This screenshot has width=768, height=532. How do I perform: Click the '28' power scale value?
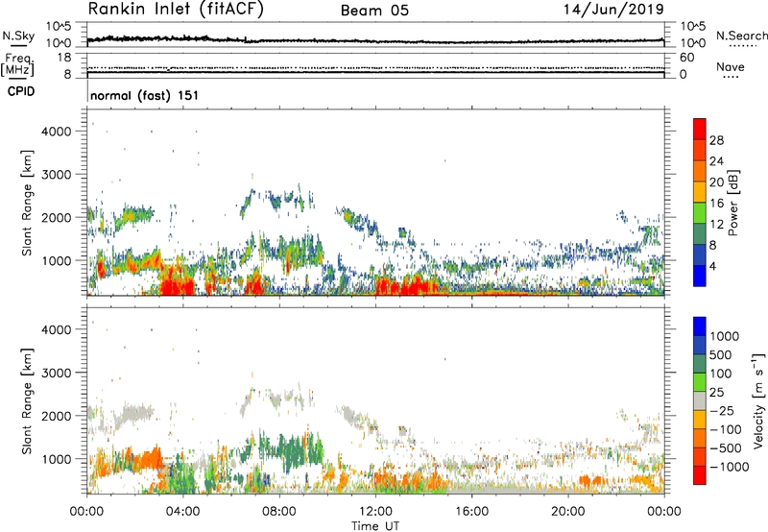pyautogui.click(x=716, y=140)
